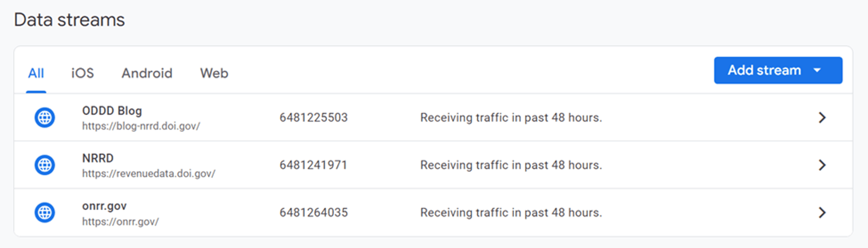This screenshot has height=248, width=868.
Task: Switch to the Android tab
Action: point(147,73)
